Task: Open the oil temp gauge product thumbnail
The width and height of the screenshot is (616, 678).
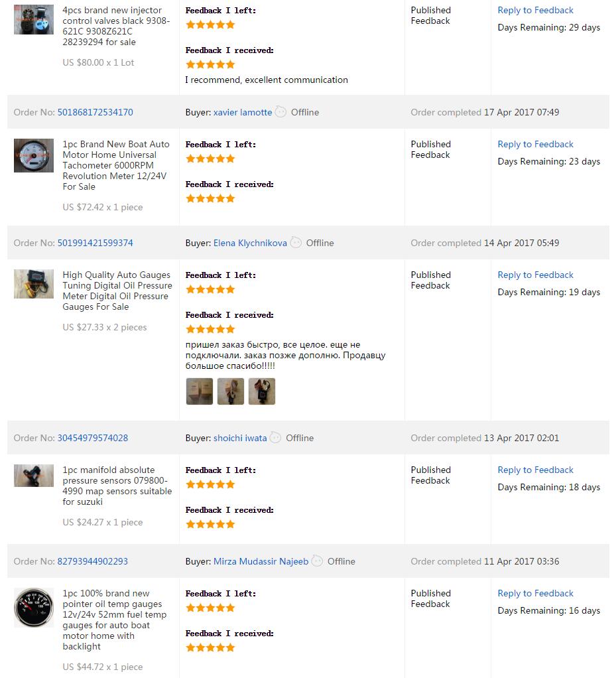Action: (34, 608)
